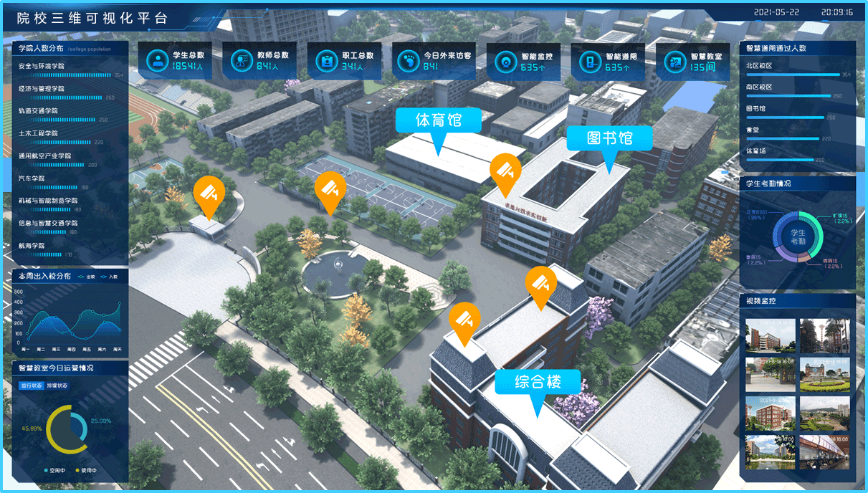Click the 学生总数 person icon
The image size is (868, 493).
point(156,61)
